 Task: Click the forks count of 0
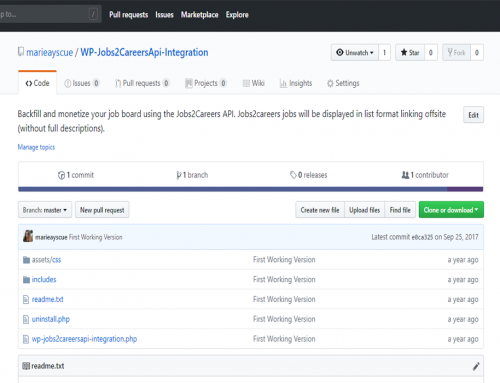(477, 53)
